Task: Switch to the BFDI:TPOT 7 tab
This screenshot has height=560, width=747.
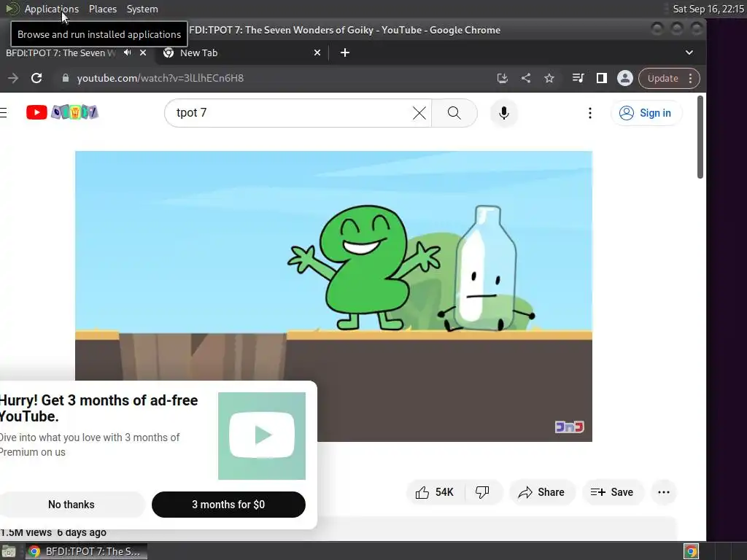Action: point(61,52)
